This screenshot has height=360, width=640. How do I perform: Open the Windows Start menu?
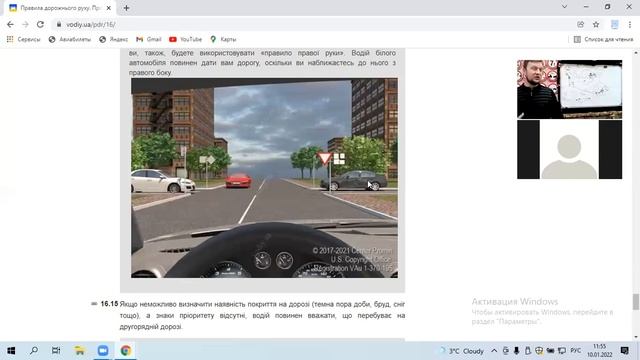[x=11, y=351]
